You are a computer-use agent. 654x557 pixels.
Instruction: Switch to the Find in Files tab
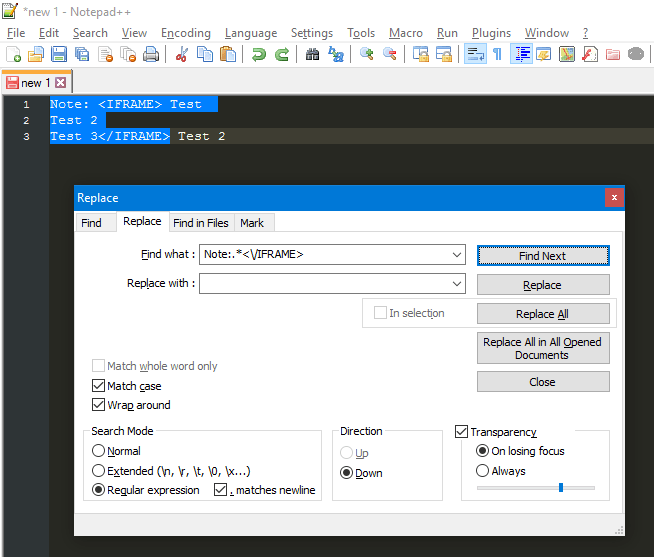[x=200, y=223]
